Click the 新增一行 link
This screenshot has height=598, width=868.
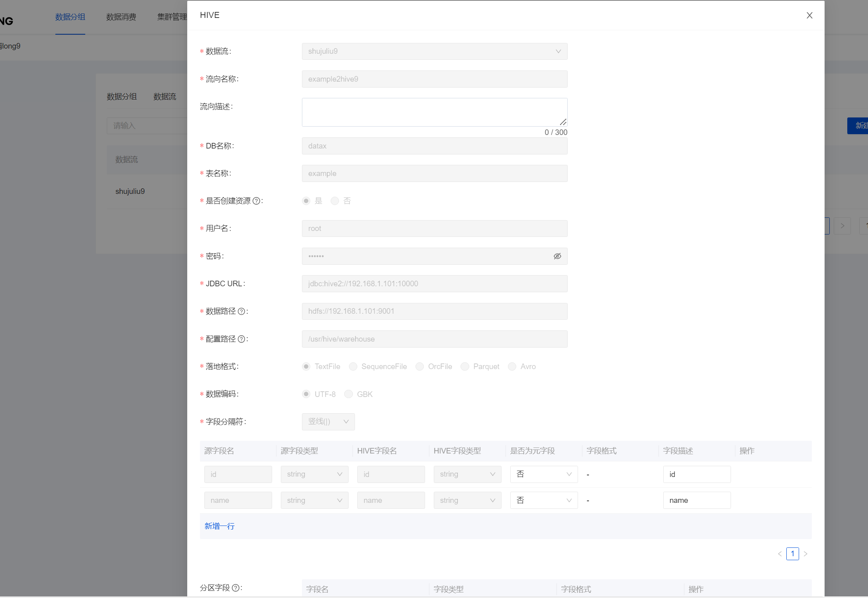[x=219, y=526]
